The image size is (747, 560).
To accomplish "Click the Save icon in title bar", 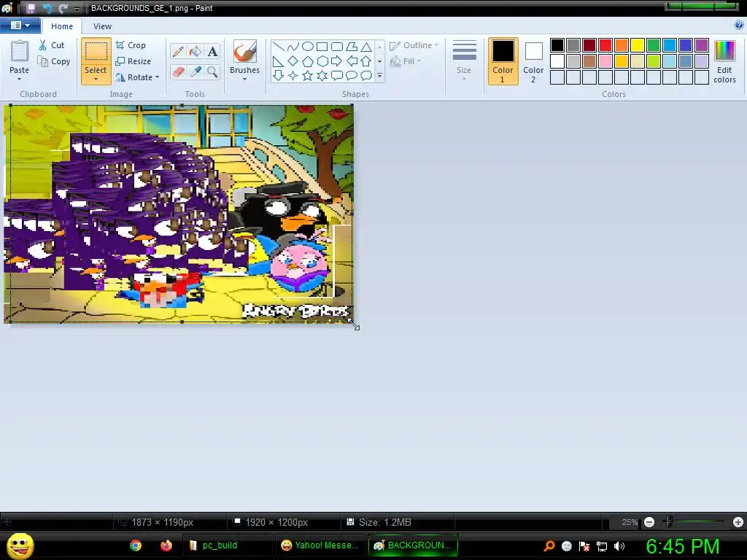I will (x=31, y=8).
